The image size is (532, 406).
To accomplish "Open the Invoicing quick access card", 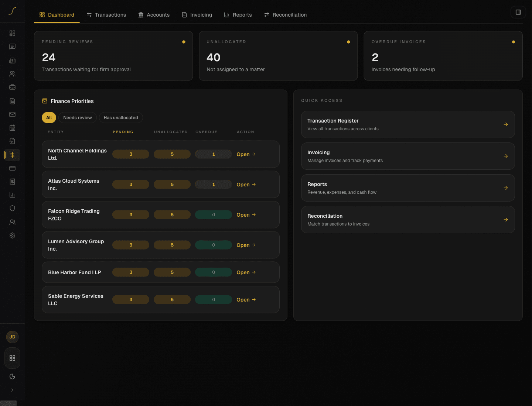I will tap(408, 156).
